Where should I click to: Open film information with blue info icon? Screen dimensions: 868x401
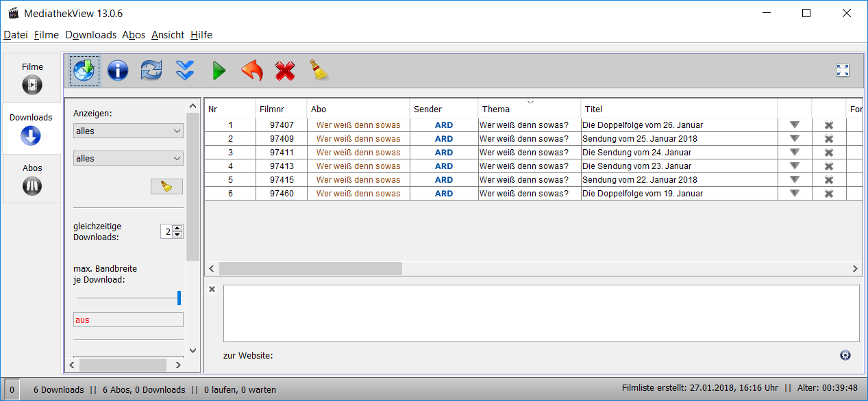(118, 70)
